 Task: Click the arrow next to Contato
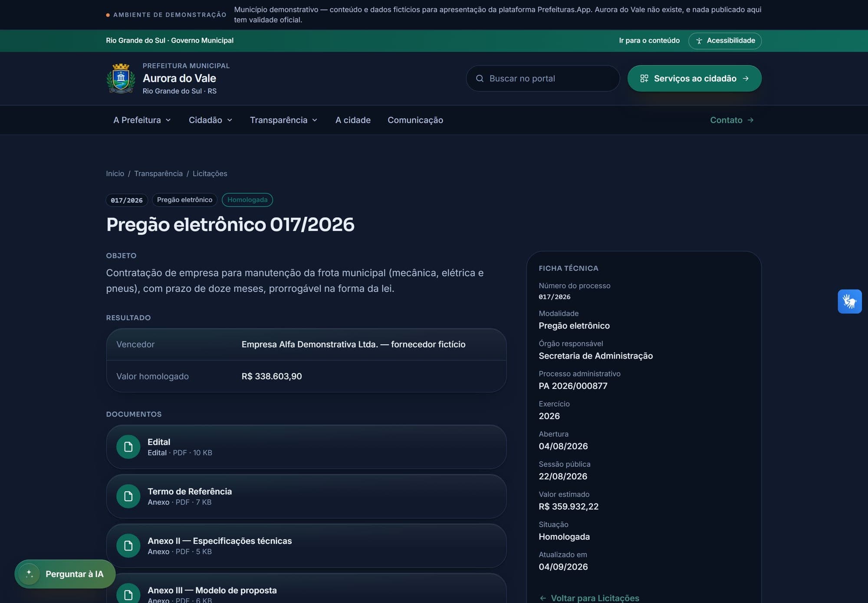pos(751,120)
